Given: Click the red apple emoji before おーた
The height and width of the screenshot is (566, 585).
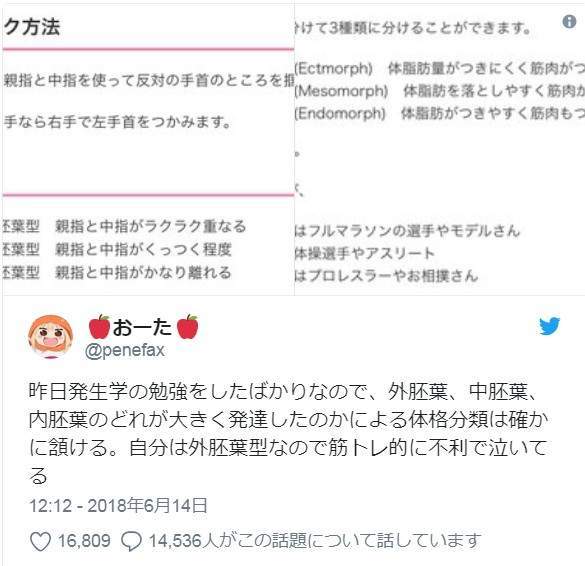Looking at the screenshot, I should click(x=99, y=327).
